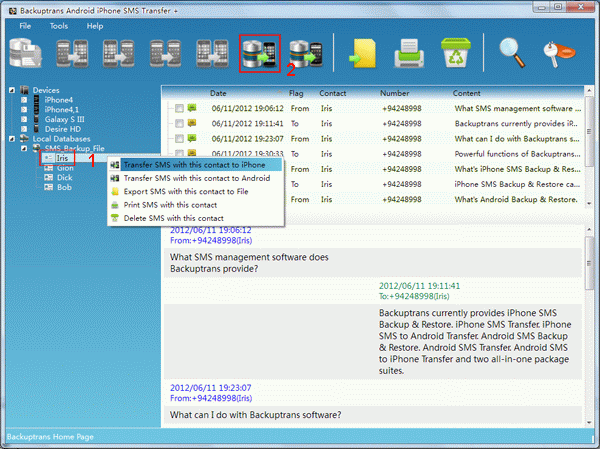The height and width of the screenshot is (449, 600).
Task: Collapse the Local Databases node
Action: [x=12, y=139]
